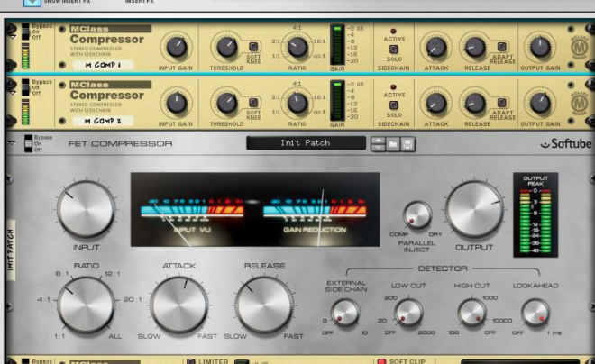Toggle the FET Compressor Bypass/On/Off switch

tap(28, 143)
